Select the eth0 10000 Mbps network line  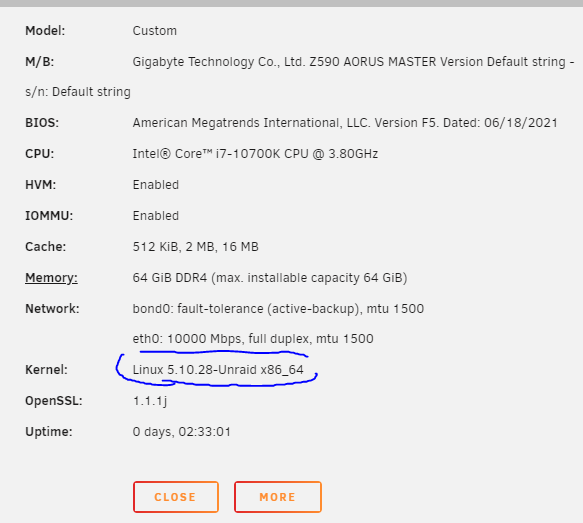[x=253, y=339]
